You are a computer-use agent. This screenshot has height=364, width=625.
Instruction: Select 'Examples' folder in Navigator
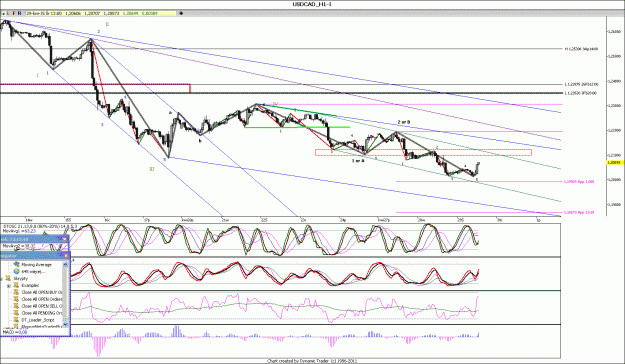pyautogui.click(x=30, y=285)
